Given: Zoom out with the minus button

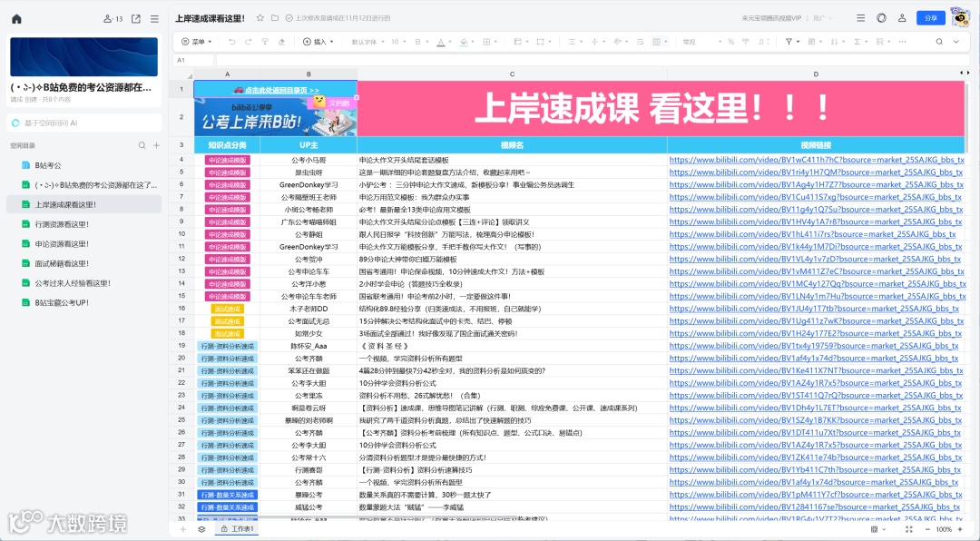Looking at the screenshot, I should 927,529.
